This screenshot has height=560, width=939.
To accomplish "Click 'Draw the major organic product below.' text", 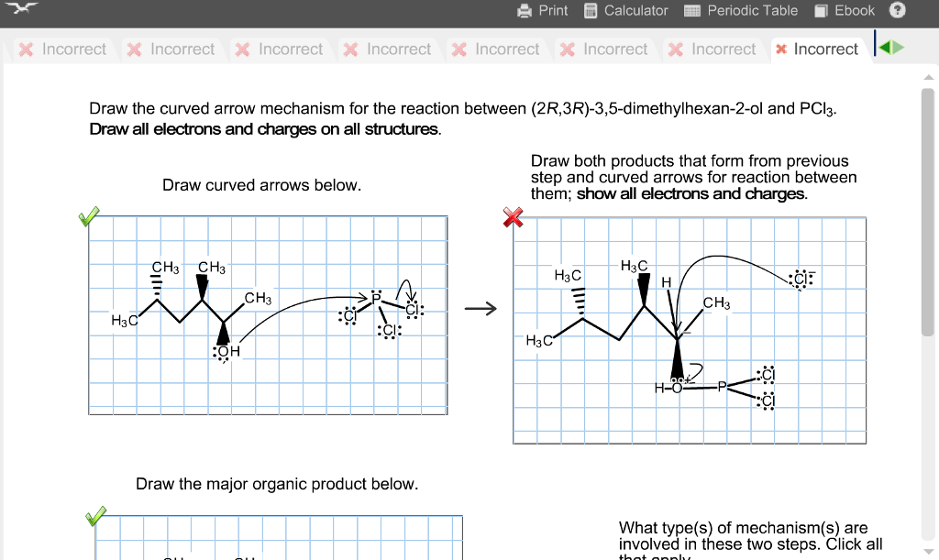I will point(277,483).
